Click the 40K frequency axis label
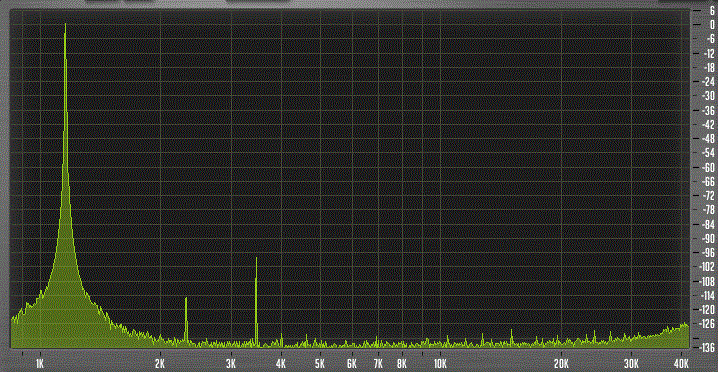Image resolution: width=718 pixels, height=372 pixels. (x=681, y=364)
